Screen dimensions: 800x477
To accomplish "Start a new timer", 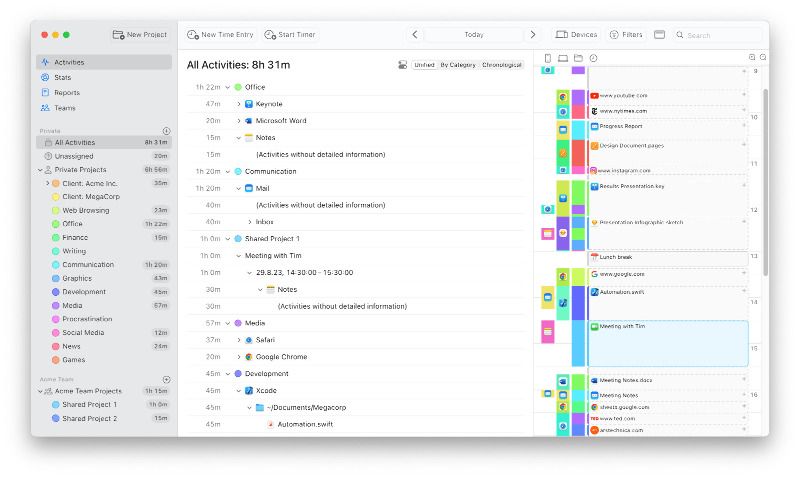I will click(290, 35).
